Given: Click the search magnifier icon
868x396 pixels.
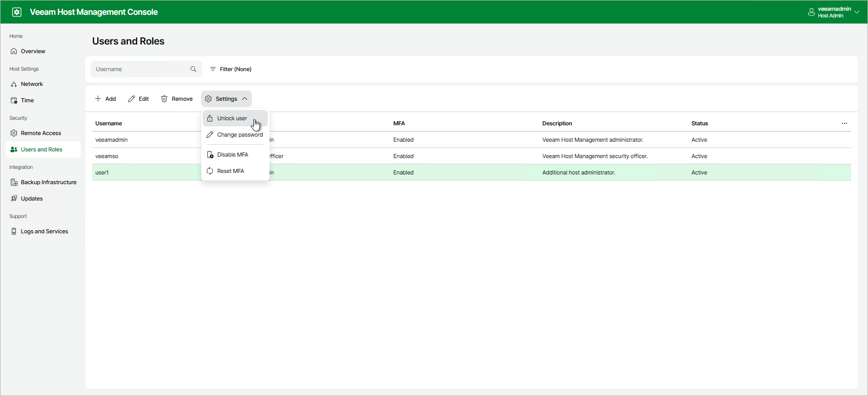Looking at the screenshot, I should tap(193, 69).
